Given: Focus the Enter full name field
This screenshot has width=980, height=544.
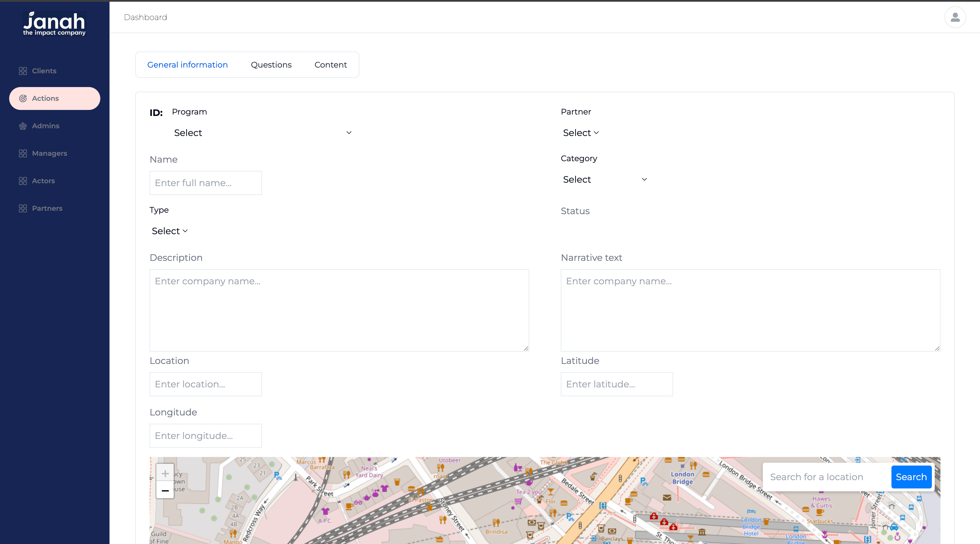Looking at the screenshot, I should tap(205, 183).
